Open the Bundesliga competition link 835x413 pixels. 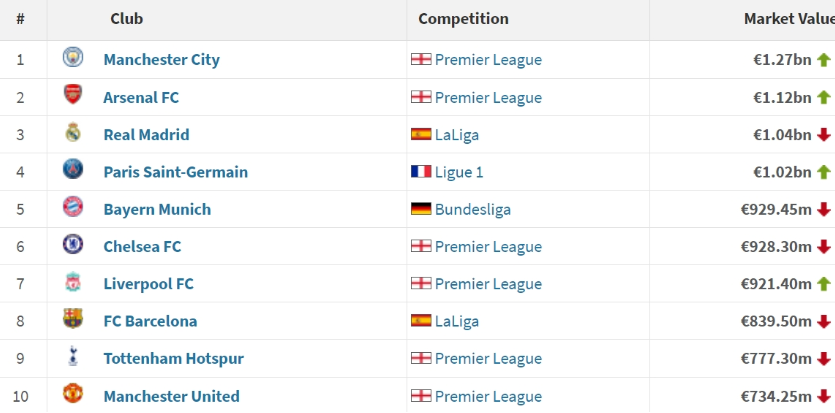coord(473,209)
